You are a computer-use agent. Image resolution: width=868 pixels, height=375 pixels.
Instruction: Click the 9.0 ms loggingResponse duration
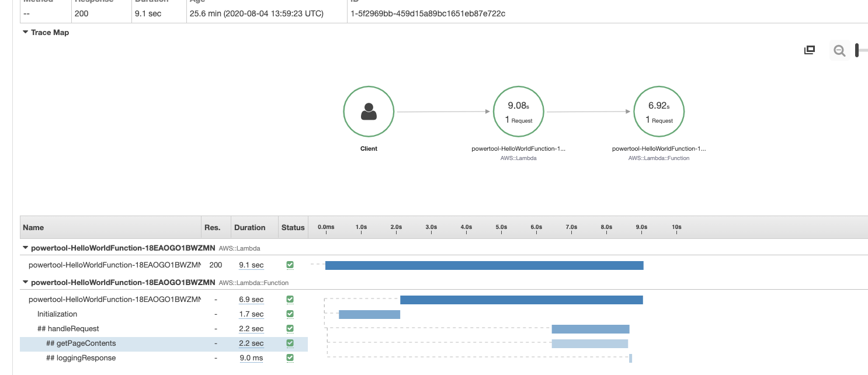251,358
